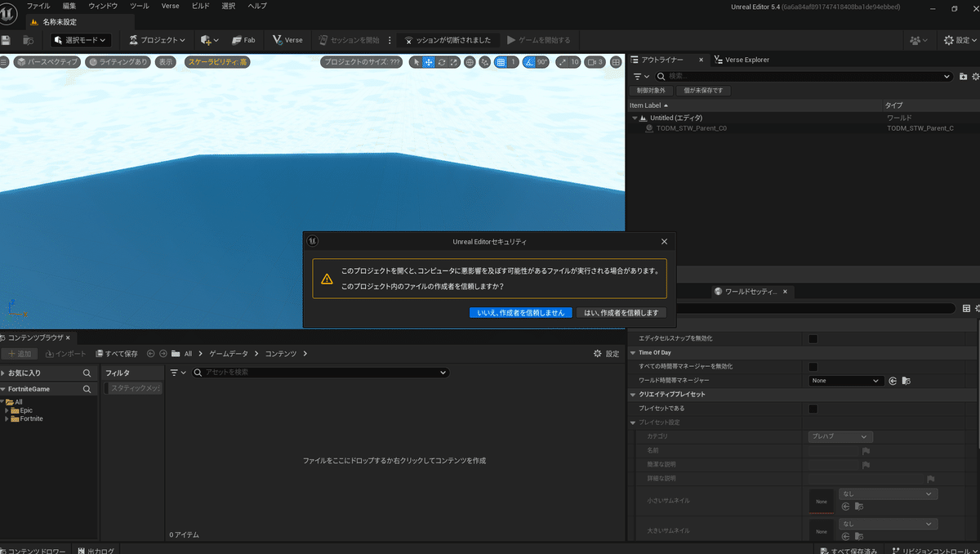
Task: Choose the select-objects arrow tool in viewport
Action: tap(416, 62)
